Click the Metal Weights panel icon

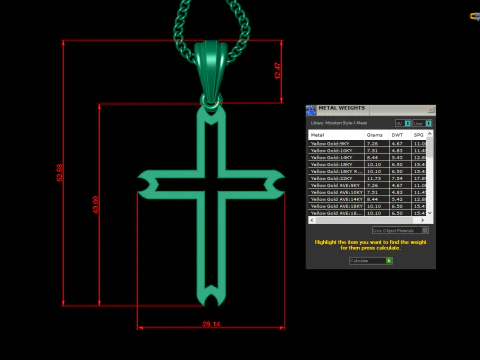click(311, 110)
